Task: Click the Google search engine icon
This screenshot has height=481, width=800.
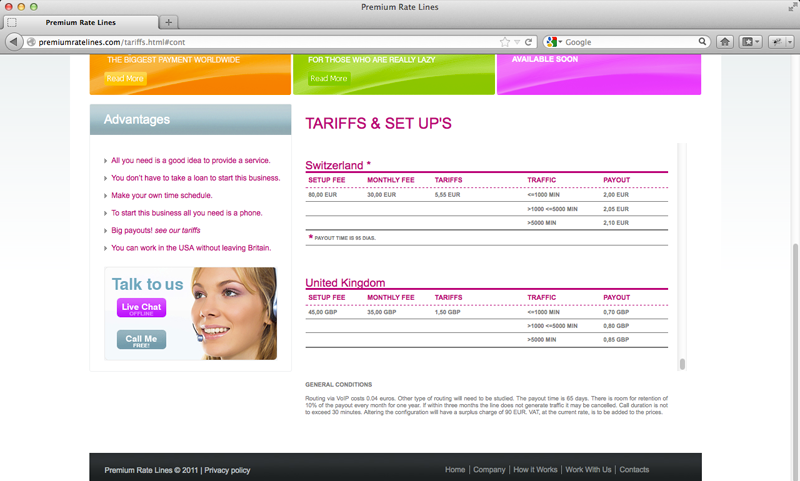Action: (551, 42)
